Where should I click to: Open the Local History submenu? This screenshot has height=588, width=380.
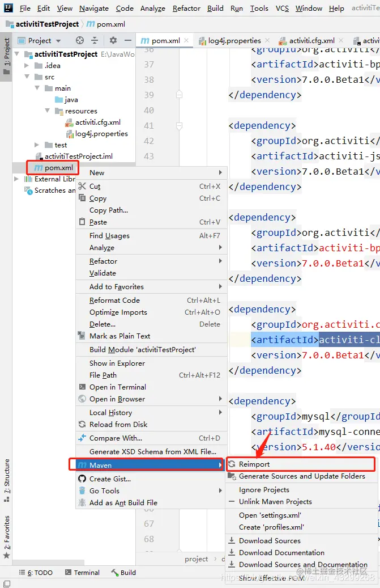pyautogui.click(x=151, y=412)
